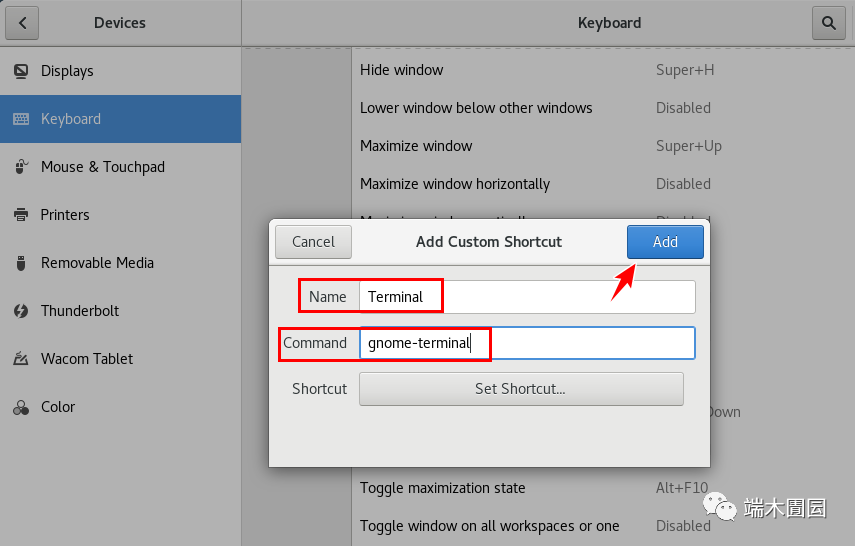855x546 pixels.
Task: Click the Removable Media icon
Action: (x=21, y=263)
